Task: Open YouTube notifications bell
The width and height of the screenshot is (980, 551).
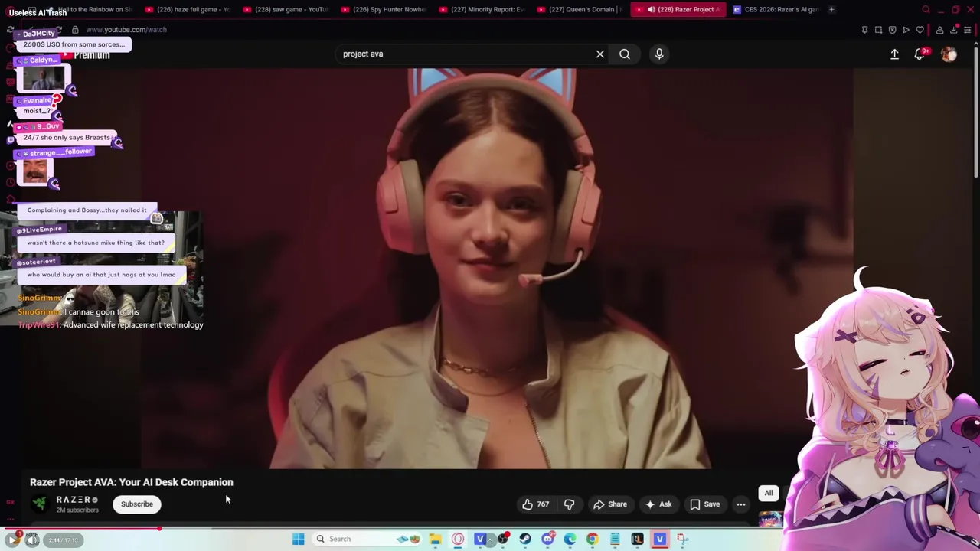Action: 920,54
